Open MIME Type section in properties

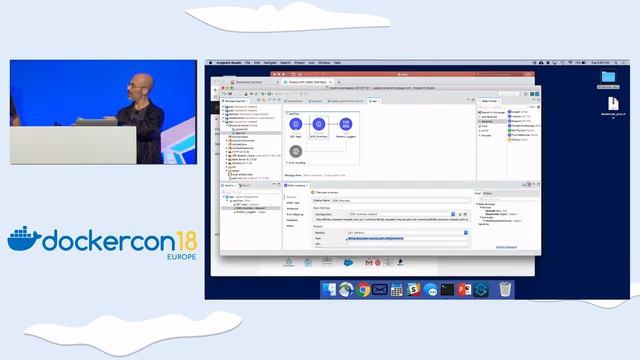tap(293, 203)
